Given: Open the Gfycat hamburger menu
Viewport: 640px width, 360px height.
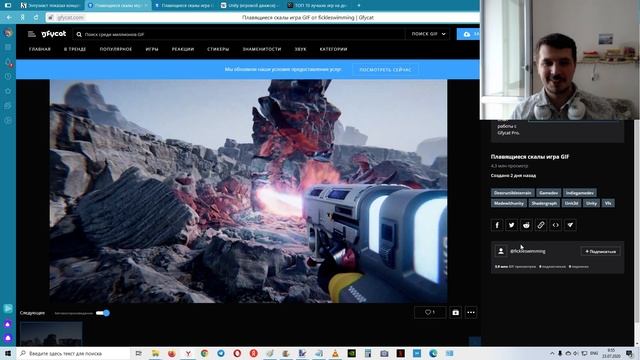Looking at the screenshot, I should point(31,34).
